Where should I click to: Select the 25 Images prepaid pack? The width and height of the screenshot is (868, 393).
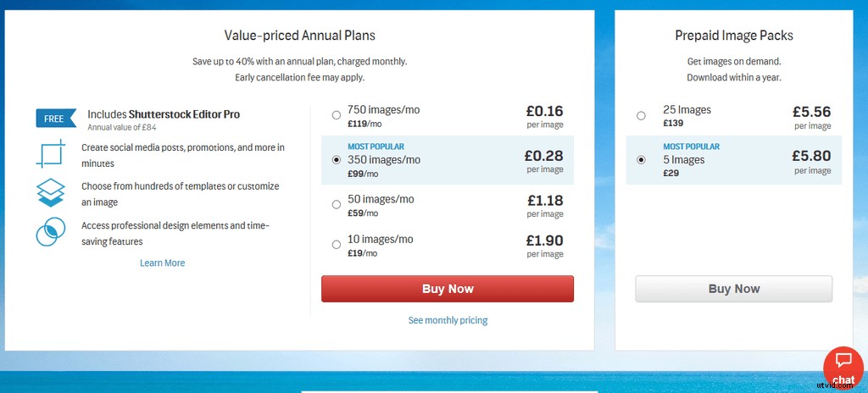pyautogui.click(x=641, y=115)
